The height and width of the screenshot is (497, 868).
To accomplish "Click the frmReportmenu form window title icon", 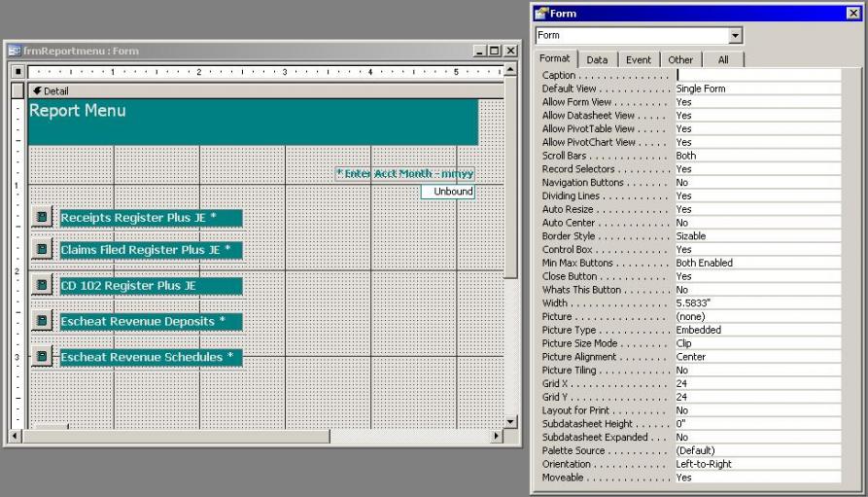I will (x=15, y=51).
